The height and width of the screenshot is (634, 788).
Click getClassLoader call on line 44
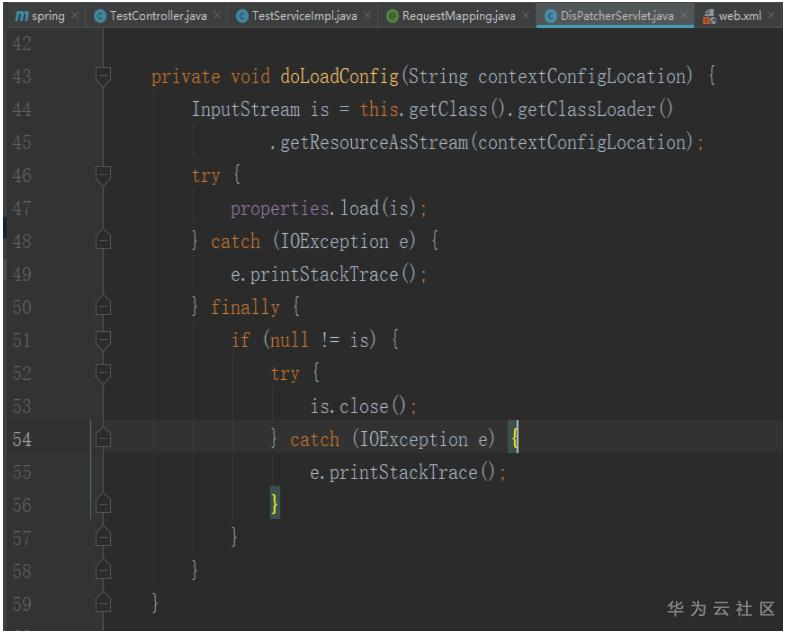[595, 110]
